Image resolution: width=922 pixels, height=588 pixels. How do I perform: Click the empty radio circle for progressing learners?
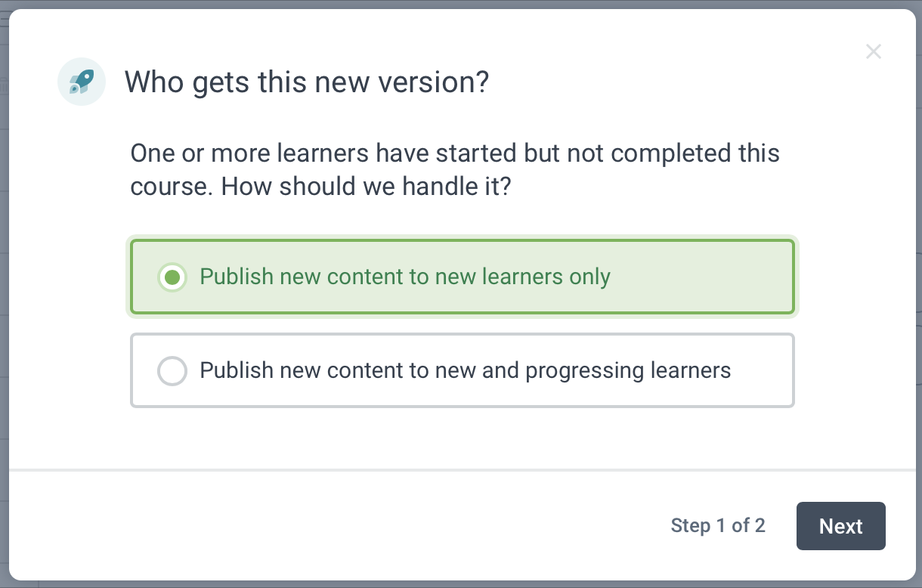click(172, 371)
